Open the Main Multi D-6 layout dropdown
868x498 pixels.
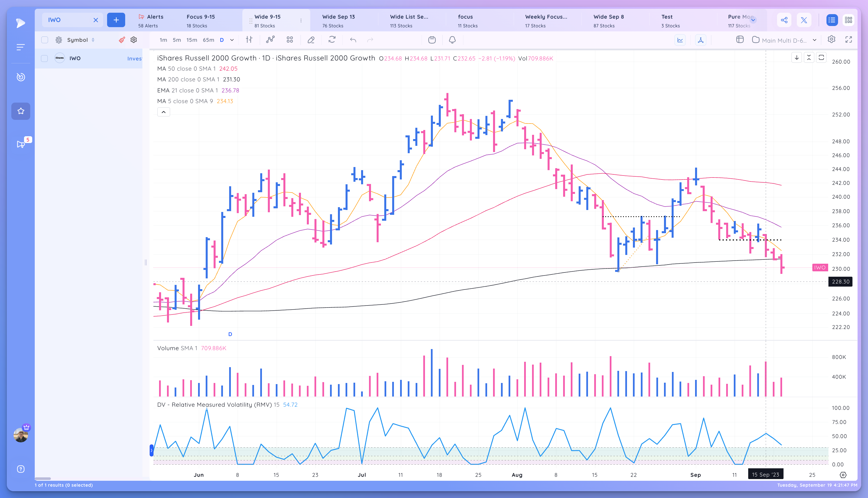pyautogui.click(x=785, y=40)
